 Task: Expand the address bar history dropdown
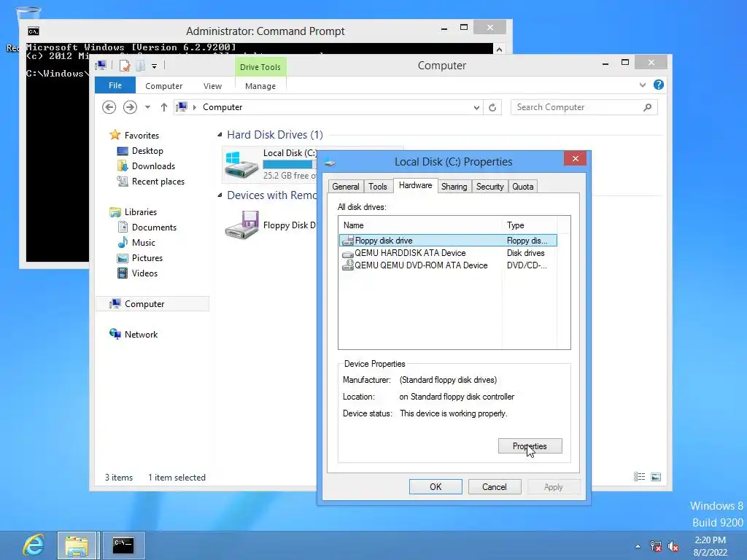pos(476,108)
